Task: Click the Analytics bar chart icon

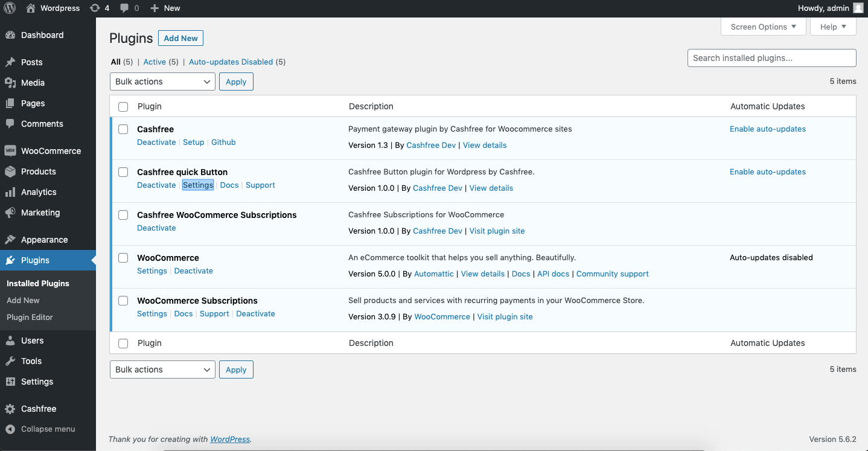Action: pyautogui.click(x=10, y=192)
